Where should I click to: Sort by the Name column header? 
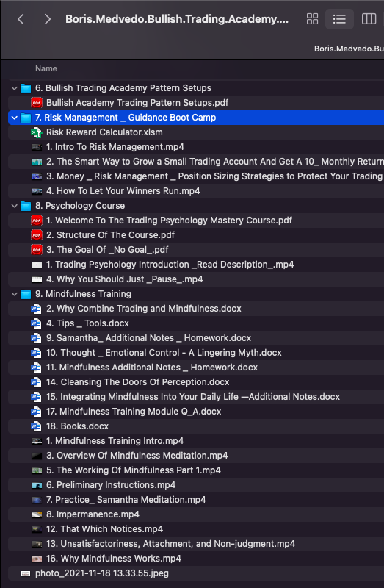[46, 68]
